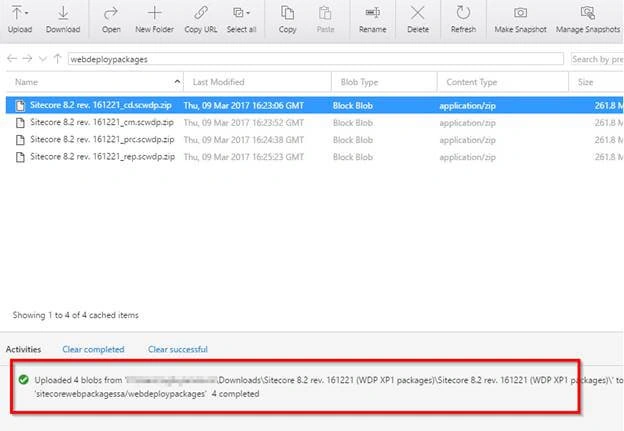Click the Activities panel label
This screenshot has width=624, height=431.
[x=23, y=349]
